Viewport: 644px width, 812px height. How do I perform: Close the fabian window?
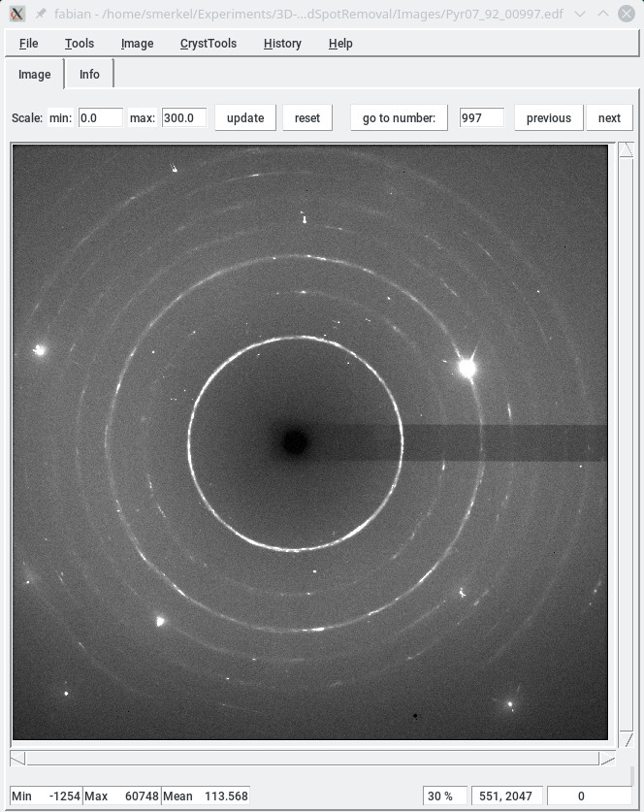point(626,15)
